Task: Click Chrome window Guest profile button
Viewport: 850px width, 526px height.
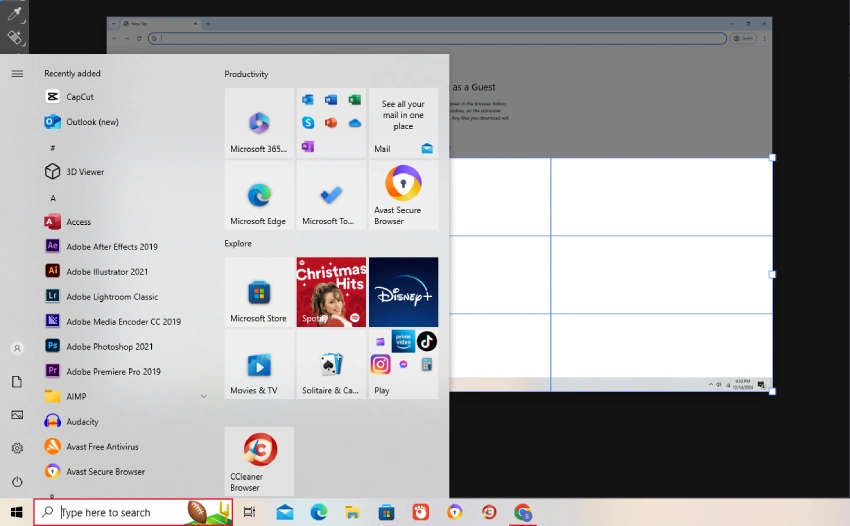Action: point(743,39)
